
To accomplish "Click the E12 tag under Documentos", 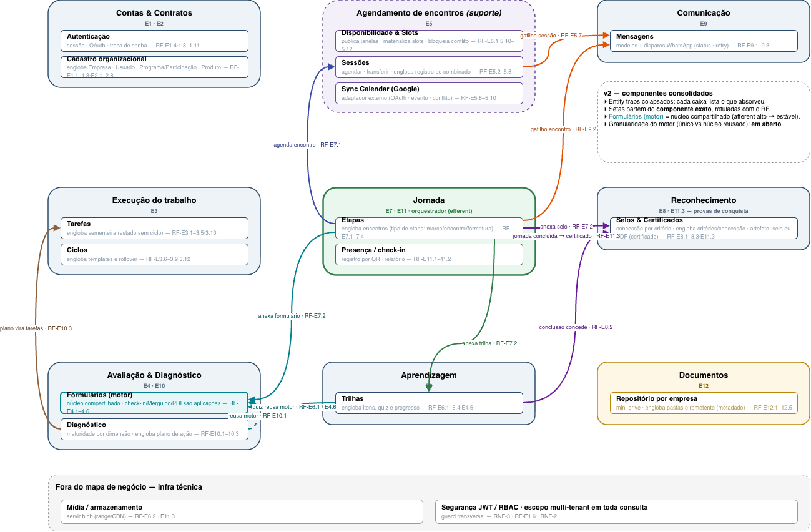I will pos(704,386).
